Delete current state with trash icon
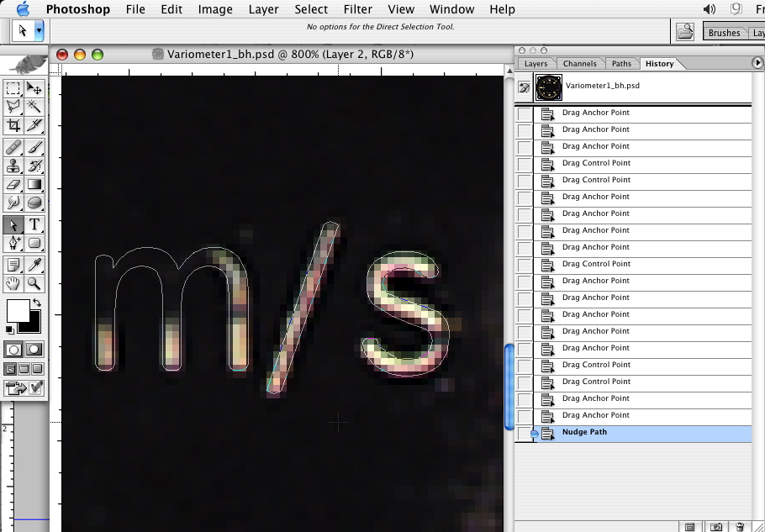Screen dimensions: 765x532 pyautogui.click(x=740, y=527)
